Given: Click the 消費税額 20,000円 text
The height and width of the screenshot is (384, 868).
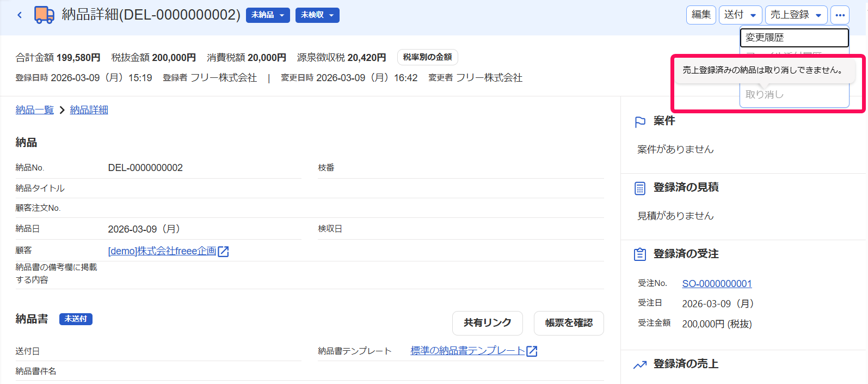Looking at the screenshot, I should tap(247, 58).
